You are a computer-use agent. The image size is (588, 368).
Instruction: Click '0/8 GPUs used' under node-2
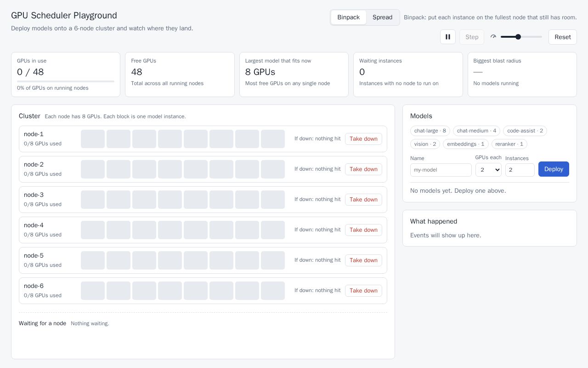(x=43, y=174)
